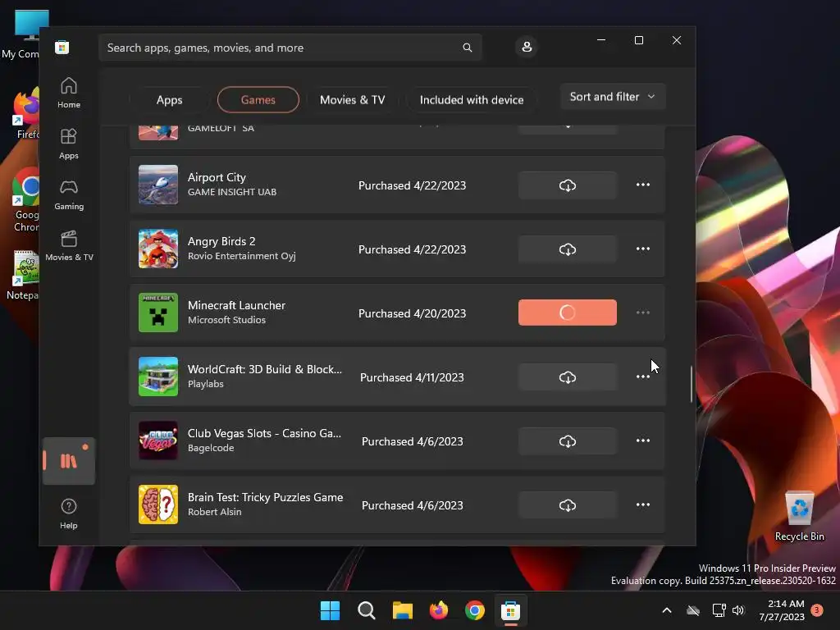The width and height of the screenshot is (840, 630).
Task: Click the Microsoft Store logo icon
Action: tap(62, 47)
